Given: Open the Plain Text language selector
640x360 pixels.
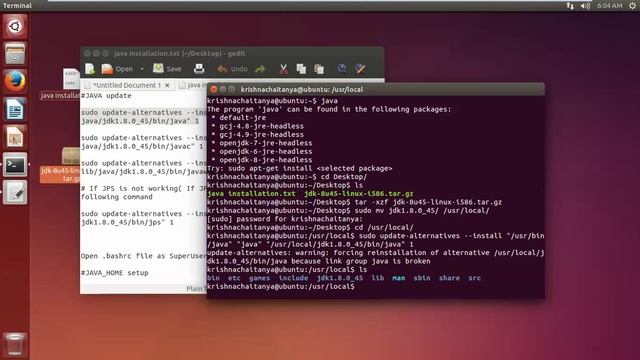Looking at the screenshot, I should point(196,289).
